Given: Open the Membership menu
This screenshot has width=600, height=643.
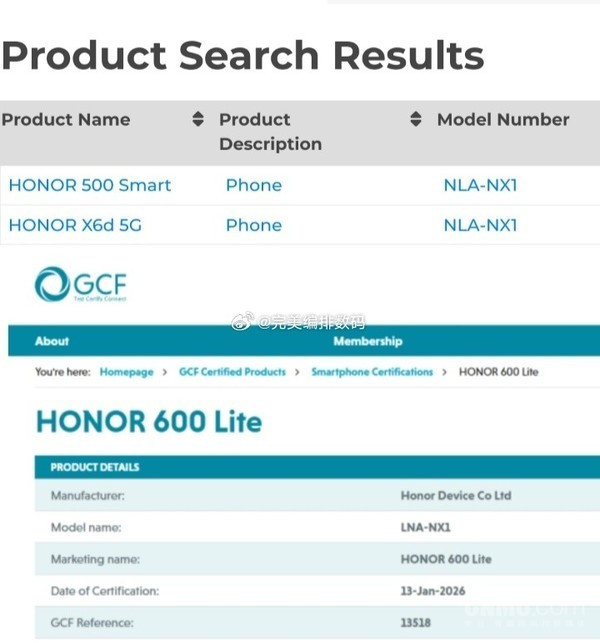Looking at the screenshot, I should click(368, 341).
